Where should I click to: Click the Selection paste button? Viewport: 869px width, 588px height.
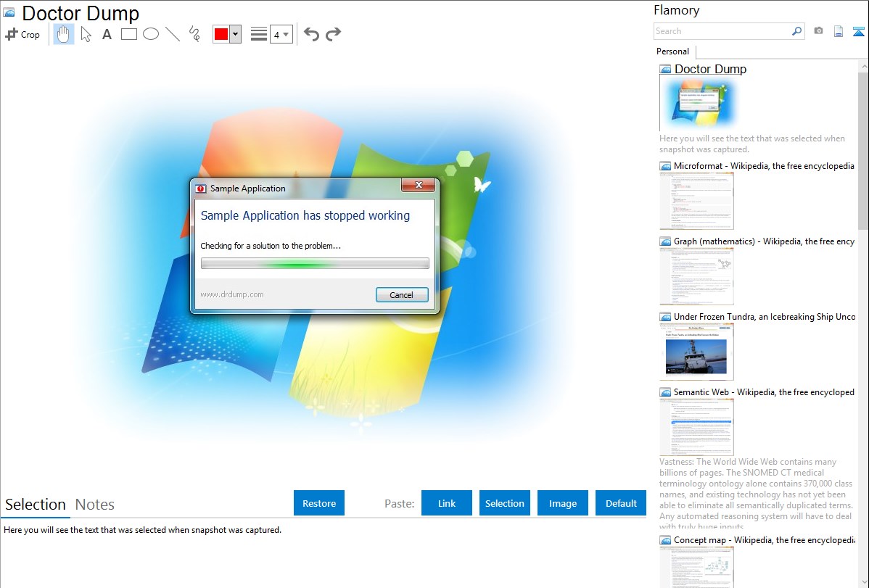(x=505, y=503)
